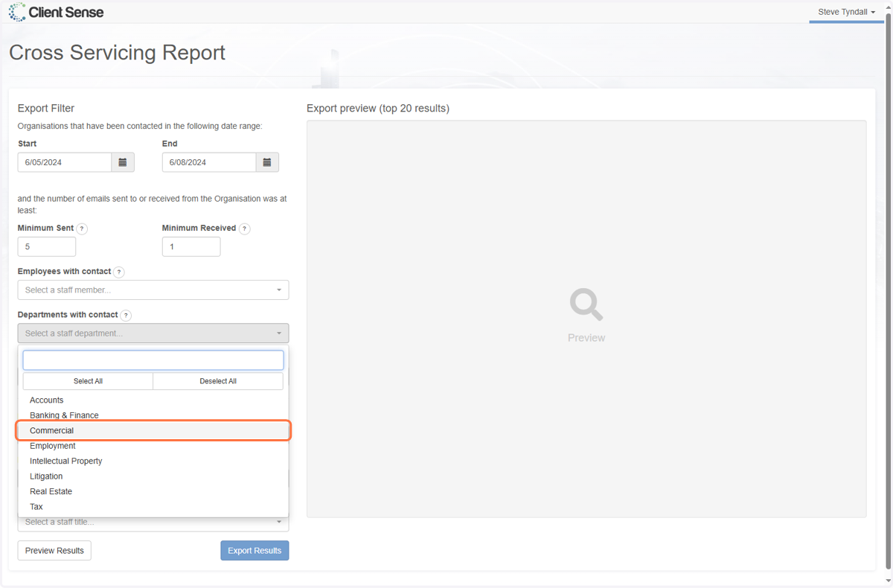
Task: Open the staff title dropdown
Action: tap(153, 522)
